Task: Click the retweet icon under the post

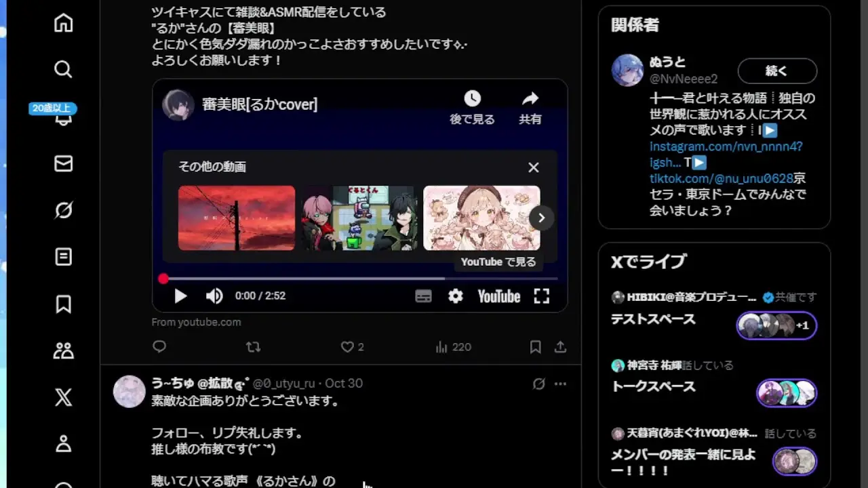Action: click(x=253, y=347)
